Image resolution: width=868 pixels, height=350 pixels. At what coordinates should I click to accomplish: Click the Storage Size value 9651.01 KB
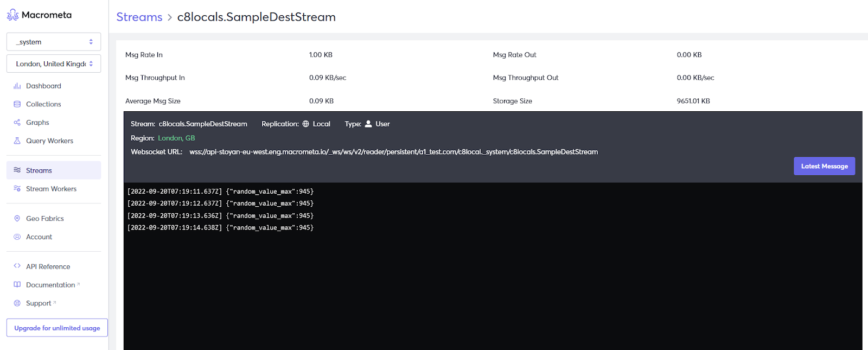(x=693, y=101)
